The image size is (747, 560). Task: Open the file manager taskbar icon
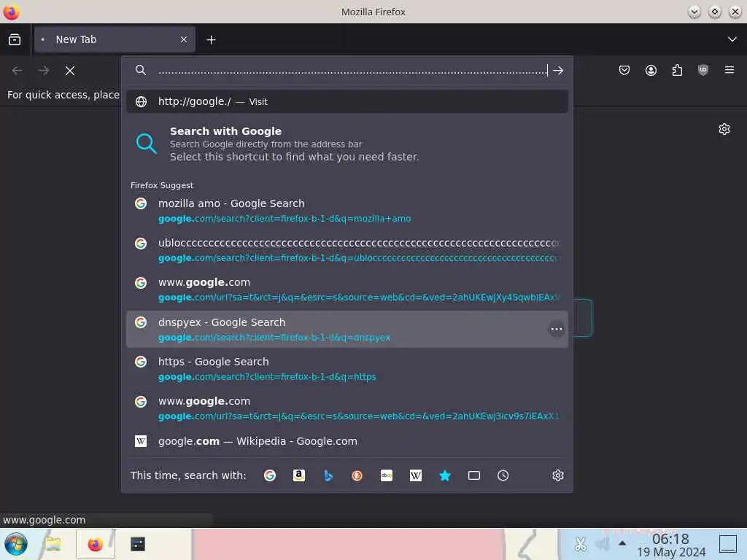coord(53,544)
